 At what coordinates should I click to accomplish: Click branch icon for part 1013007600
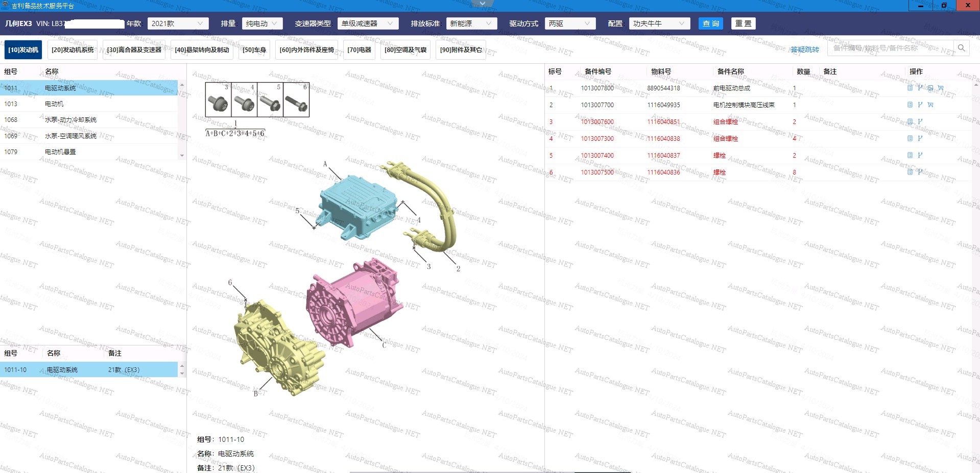click(920, 121)
